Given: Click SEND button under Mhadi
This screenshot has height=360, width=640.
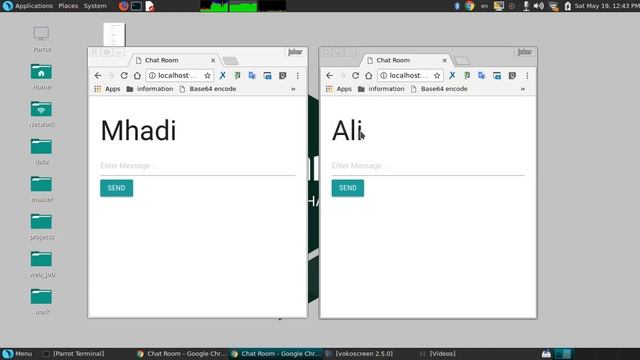Looking at the screenshot, I should [116, 188].
